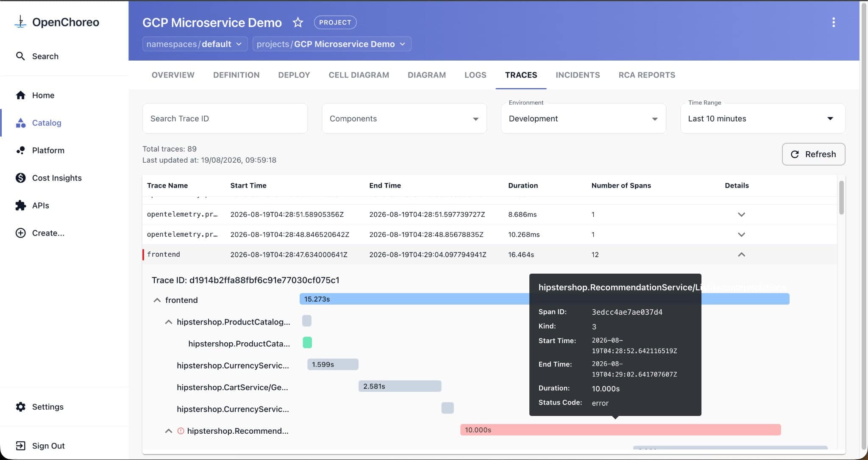
Task: Switch to the Definition tab
Action: click(x=236, y=75)
